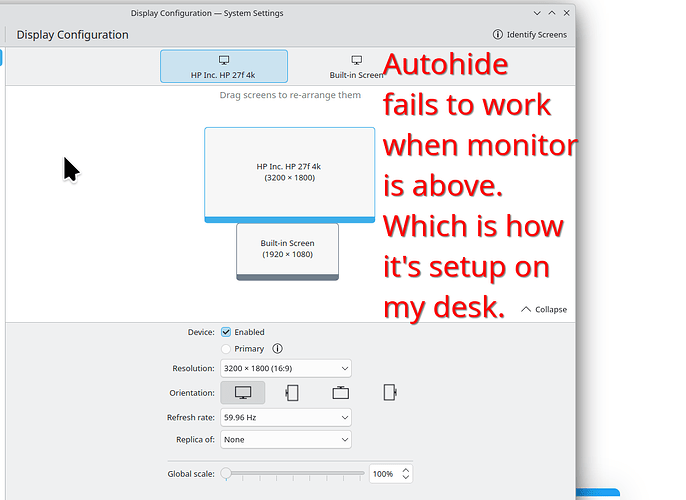This screenshot has height=500, width=686.
Task: Click the info icon next to Primary
Action: coord(277,349)
